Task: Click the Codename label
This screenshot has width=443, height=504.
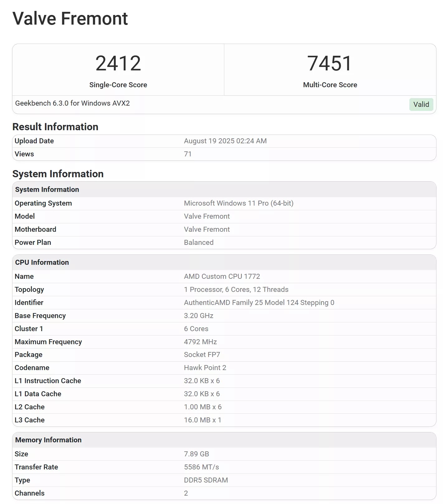Action: click(32, 368)
